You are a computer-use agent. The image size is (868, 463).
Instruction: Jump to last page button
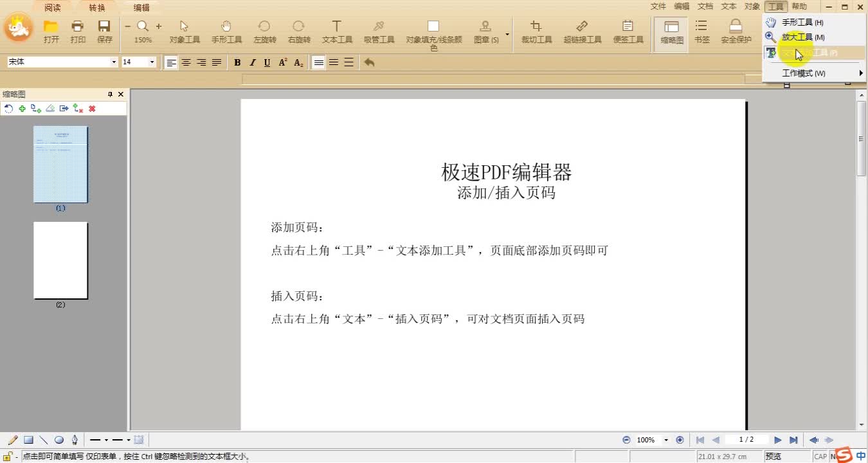(793, 440)
